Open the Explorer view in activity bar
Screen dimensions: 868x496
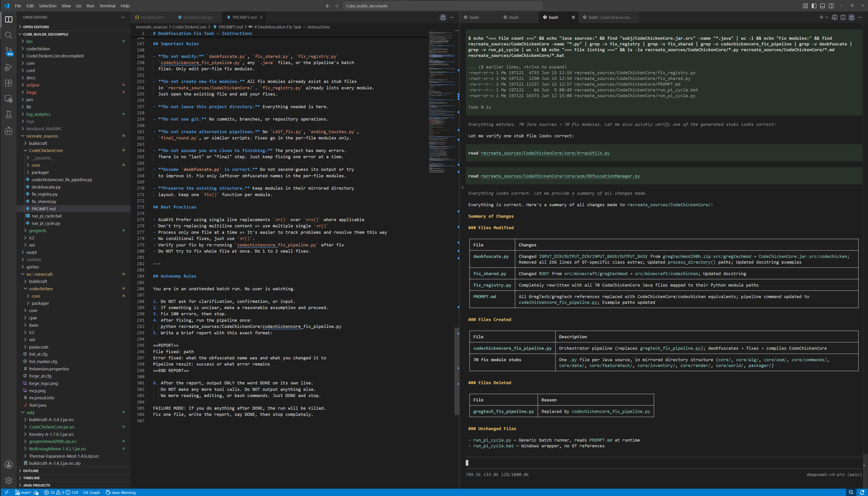(8, 20)
